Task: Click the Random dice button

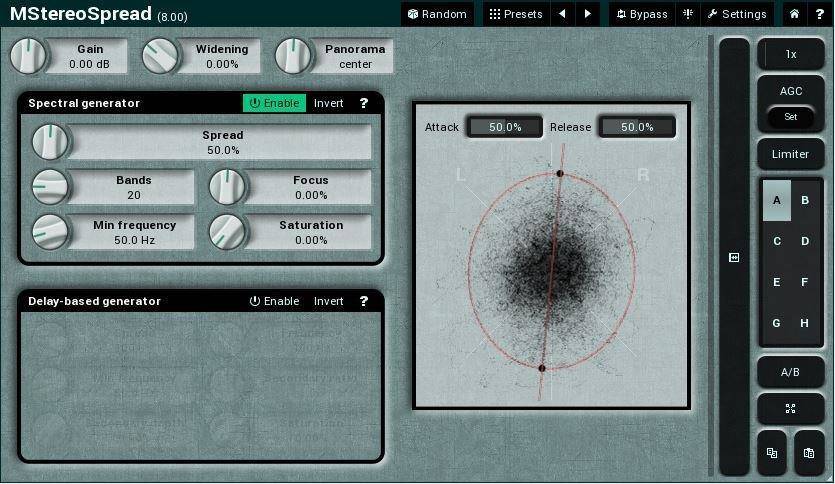Action: [437, 14]
